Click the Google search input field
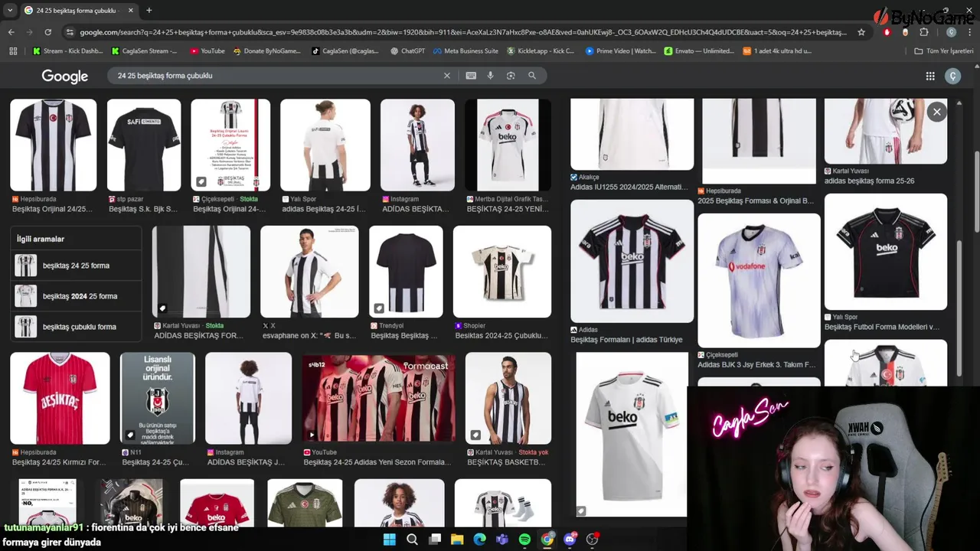Image resolution: width=980 pixels, height=551 pixels. point(276,76)
